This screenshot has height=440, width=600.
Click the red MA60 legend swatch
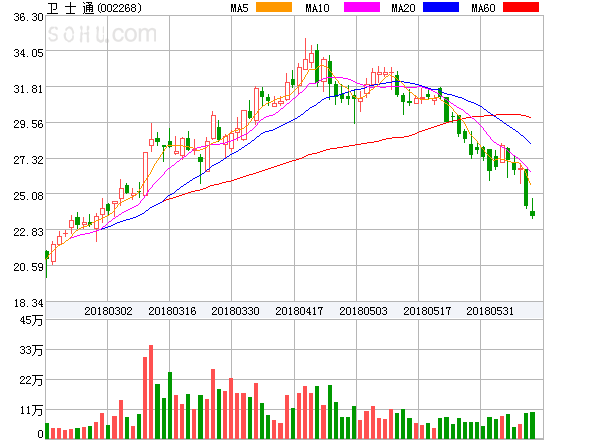521,7
